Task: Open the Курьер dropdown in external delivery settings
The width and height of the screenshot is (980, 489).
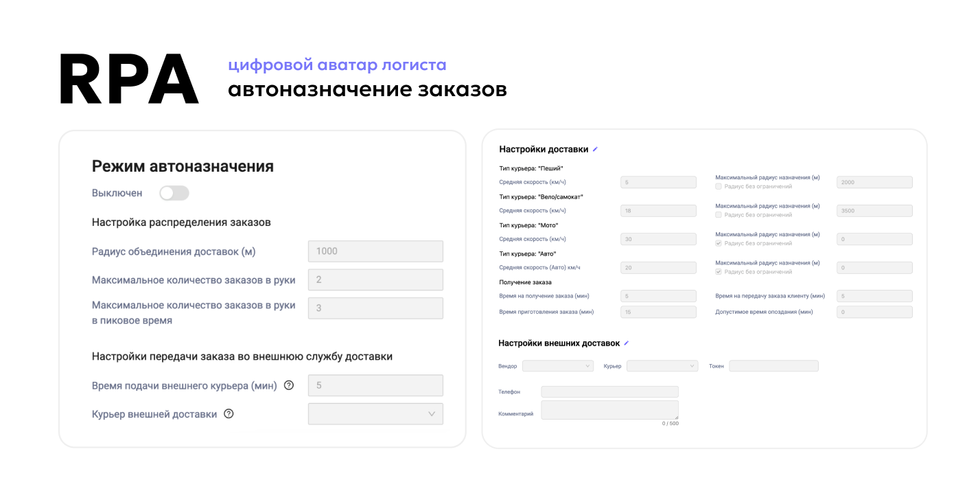Action: [662, 366]
